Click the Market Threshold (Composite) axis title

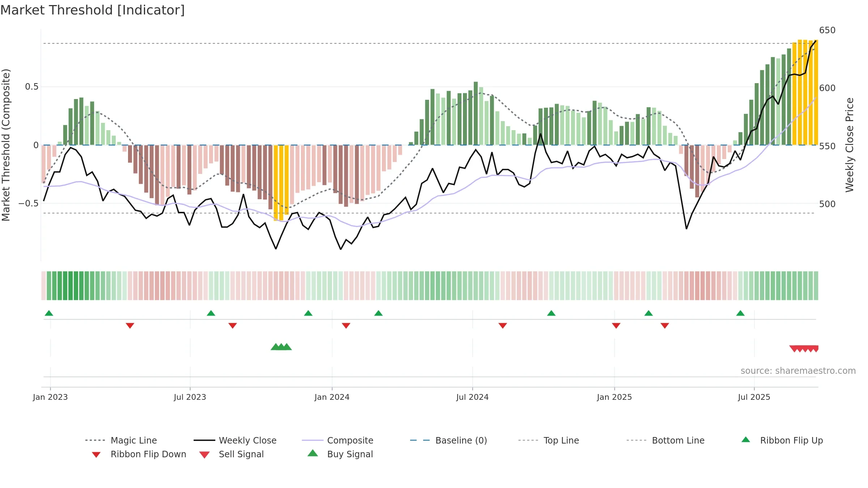(6, 145)
